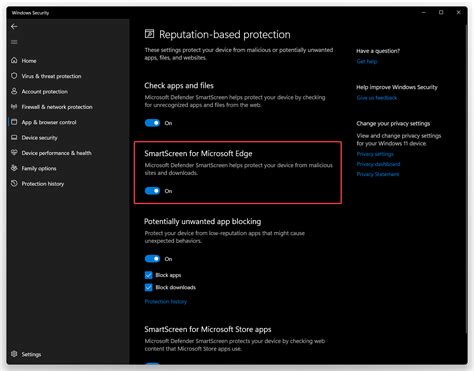Click the Get help link
The width and height of the screenshot is (474, 371).
tap(367, 61)
